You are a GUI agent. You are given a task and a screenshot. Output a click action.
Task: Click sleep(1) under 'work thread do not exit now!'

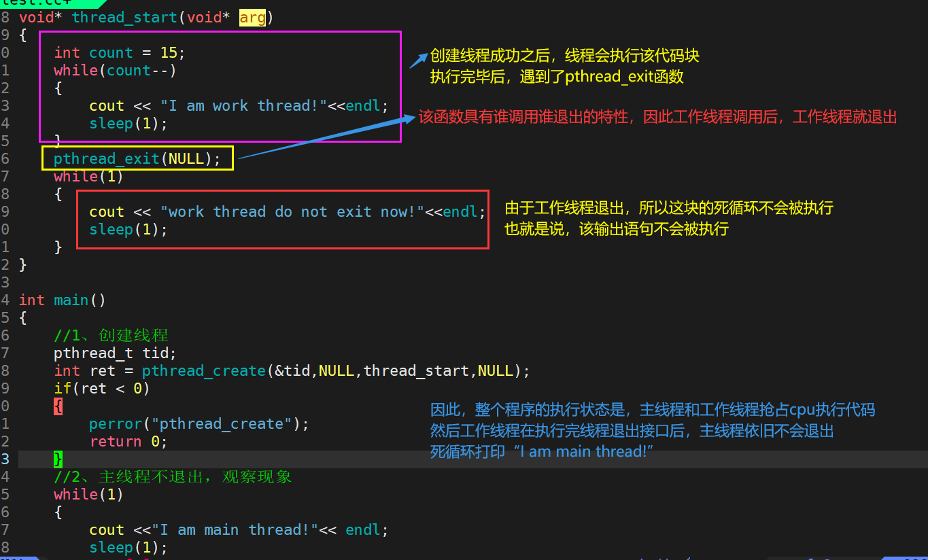pos(128,229)
